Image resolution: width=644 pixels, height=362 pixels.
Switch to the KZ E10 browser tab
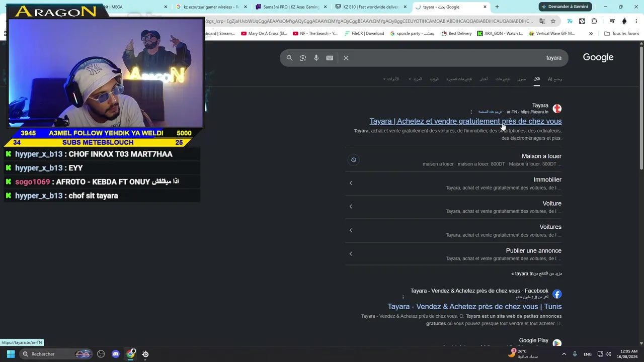371,7
